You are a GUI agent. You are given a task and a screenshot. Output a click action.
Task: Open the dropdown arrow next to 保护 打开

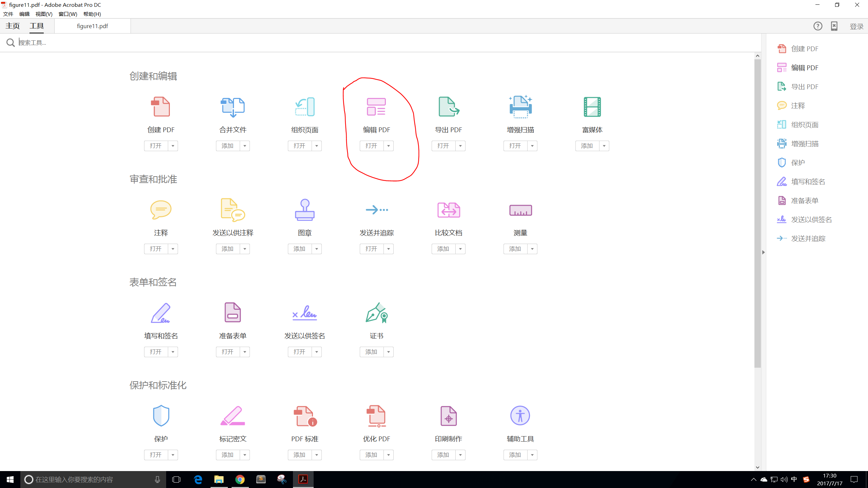[173, 455]
